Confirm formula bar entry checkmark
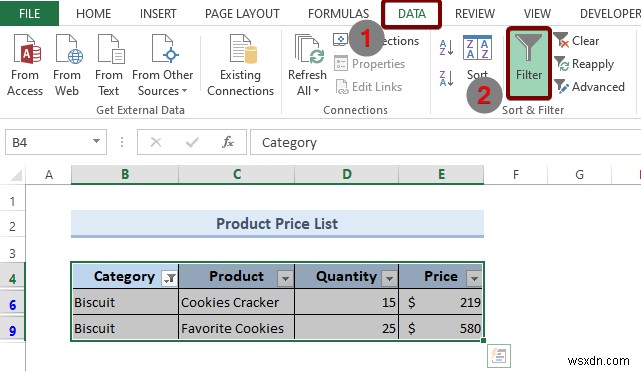641x371 pixels. (x=192, y=142)
